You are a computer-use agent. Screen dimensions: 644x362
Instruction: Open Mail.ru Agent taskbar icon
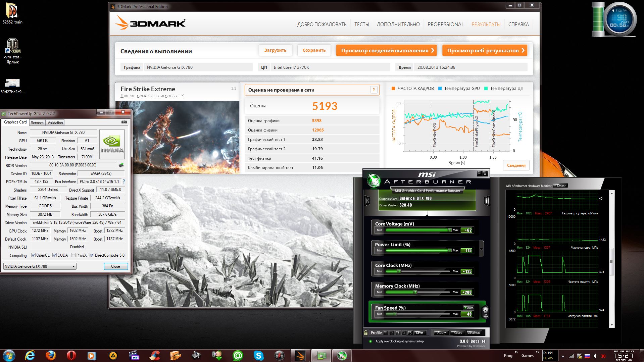238,355
